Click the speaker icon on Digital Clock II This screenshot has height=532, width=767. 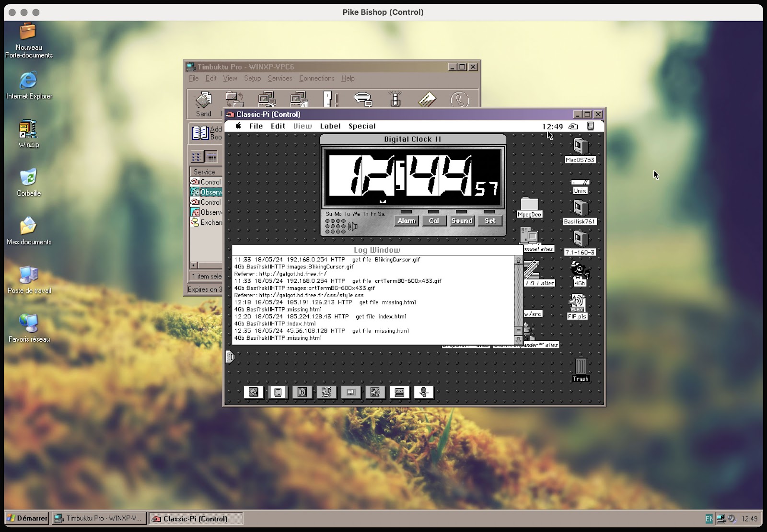pos(353,226)
